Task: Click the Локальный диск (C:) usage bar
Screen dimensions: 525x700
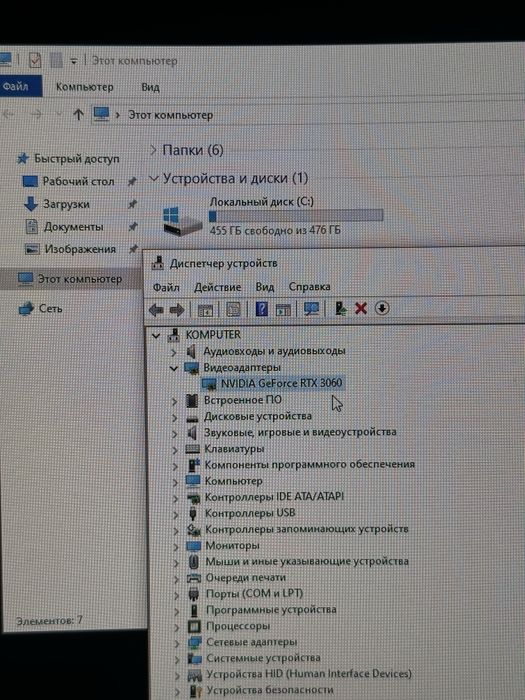Action: pos(296,216)
